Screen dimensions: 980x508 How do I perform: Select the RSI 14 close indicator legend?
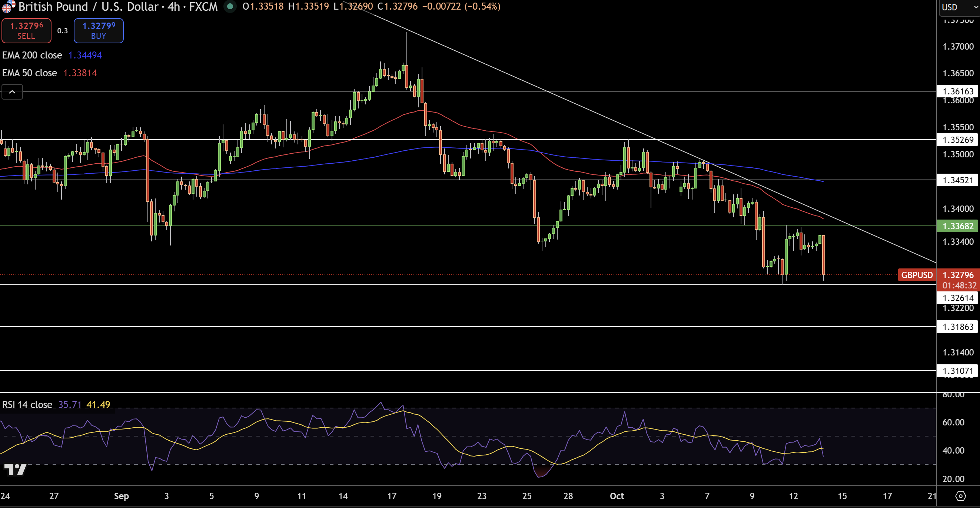27,405
